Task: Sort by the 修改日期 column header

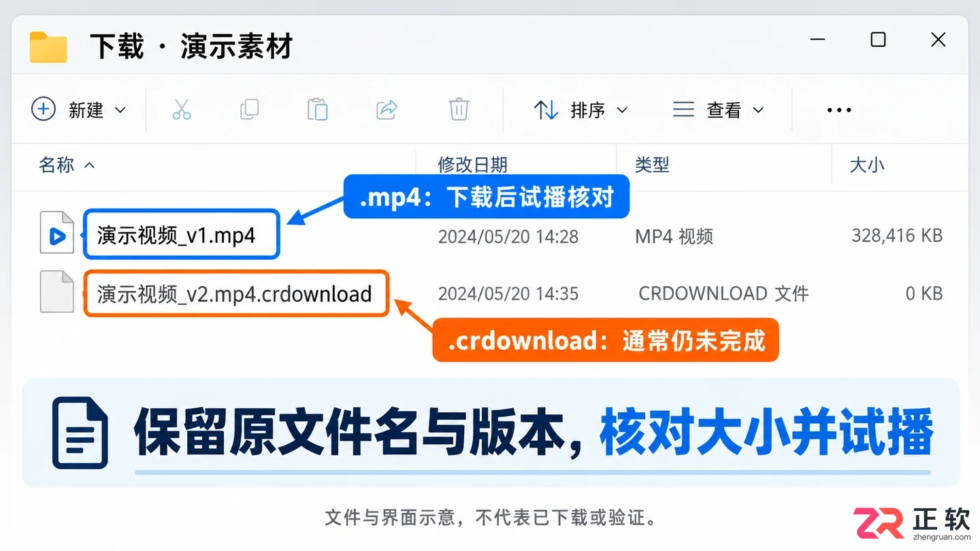Action: coord(472,165)
